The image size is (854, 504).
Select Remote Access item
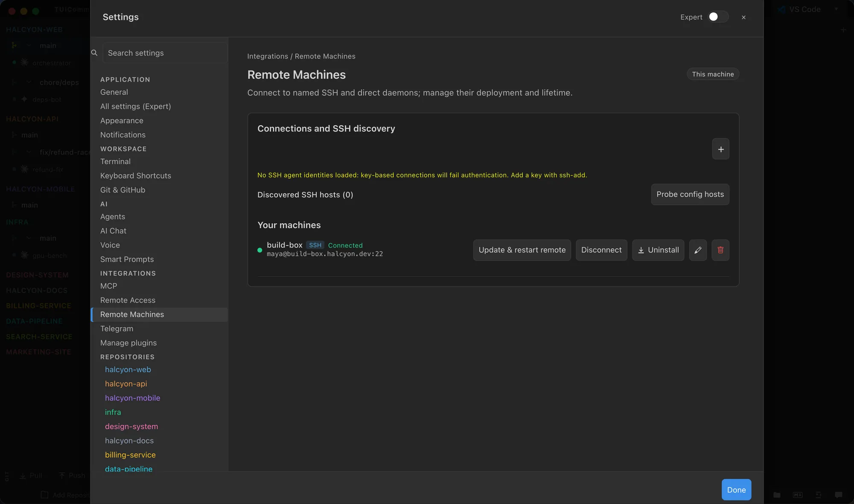159,300
